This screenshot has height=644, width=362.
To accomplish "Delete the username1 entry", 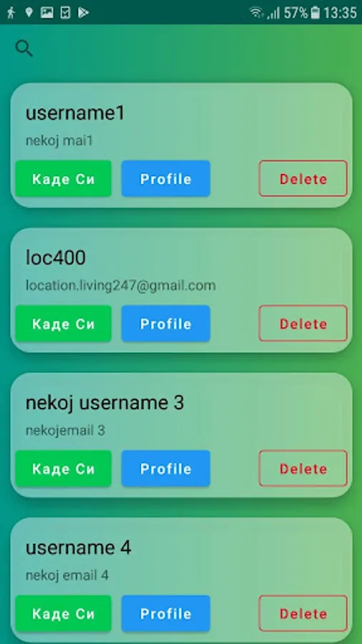I will click(303, 179).
